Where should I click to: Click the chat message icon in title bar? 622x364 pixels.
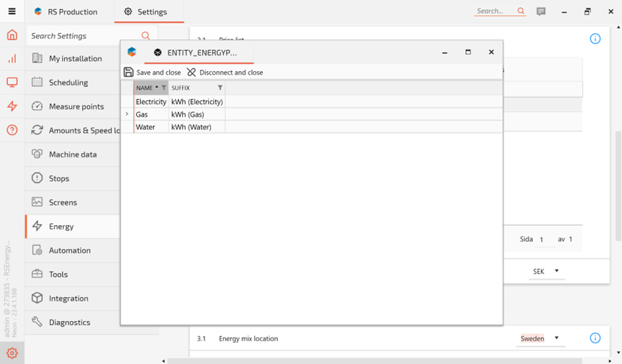click(x=541, y=11)
